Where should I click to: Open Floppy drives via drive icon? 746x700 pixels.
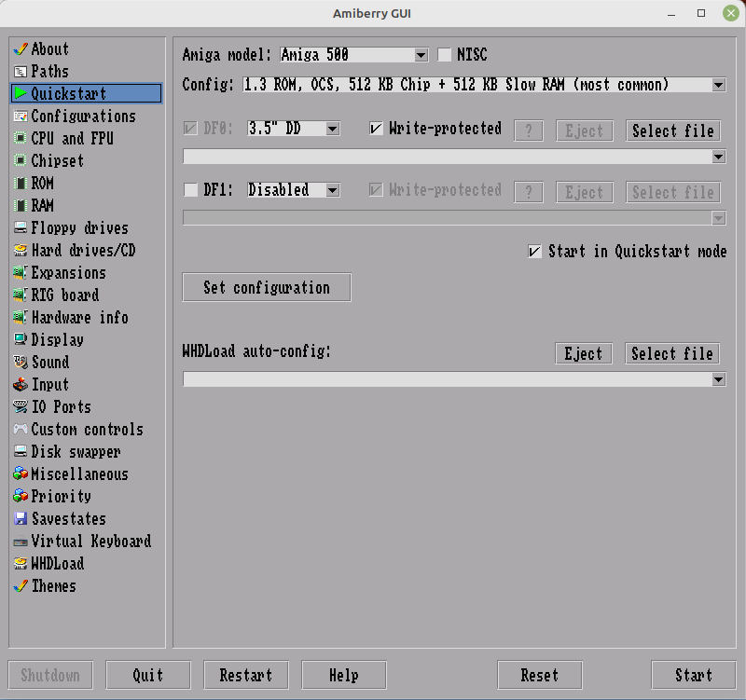tap(21, 227)
